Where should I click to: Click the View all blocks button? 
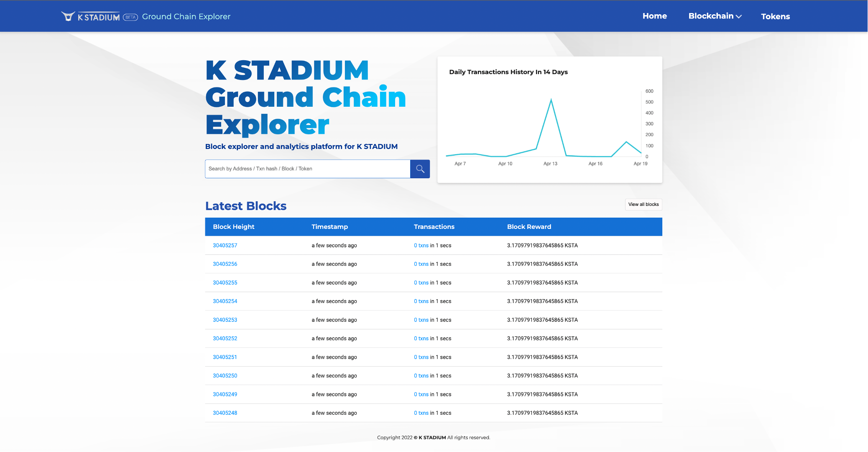pos(643,204)
